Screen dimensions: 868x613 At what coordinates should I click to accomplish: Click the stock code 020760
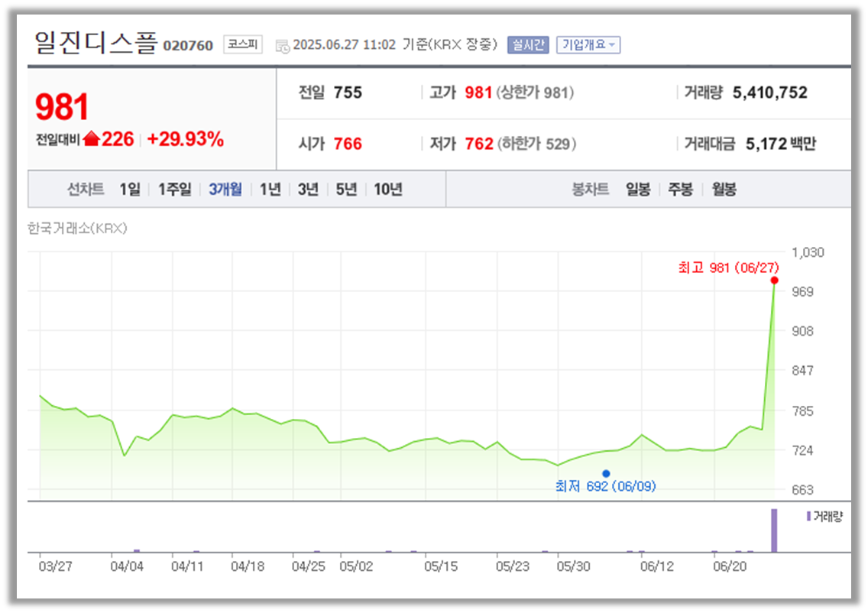pos(188,45)
